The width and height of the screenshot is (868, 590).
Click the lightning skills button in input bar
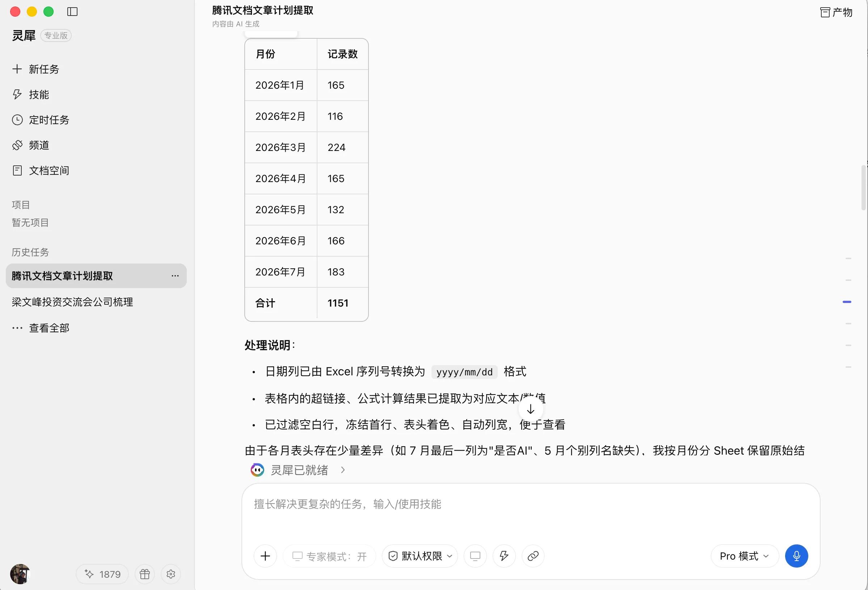click(x=504, y=556)
